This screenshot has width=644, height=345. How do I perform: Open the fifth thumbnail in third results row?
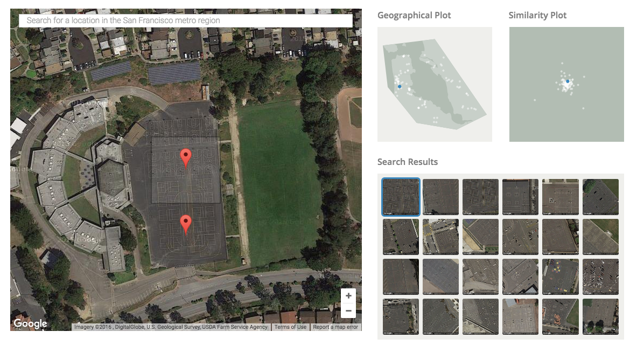[560, 277]
